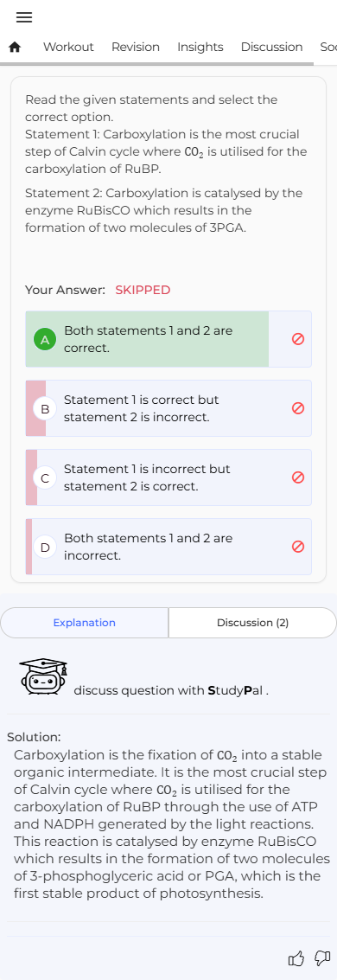Open the Discussion (2) section

[252, 623]
